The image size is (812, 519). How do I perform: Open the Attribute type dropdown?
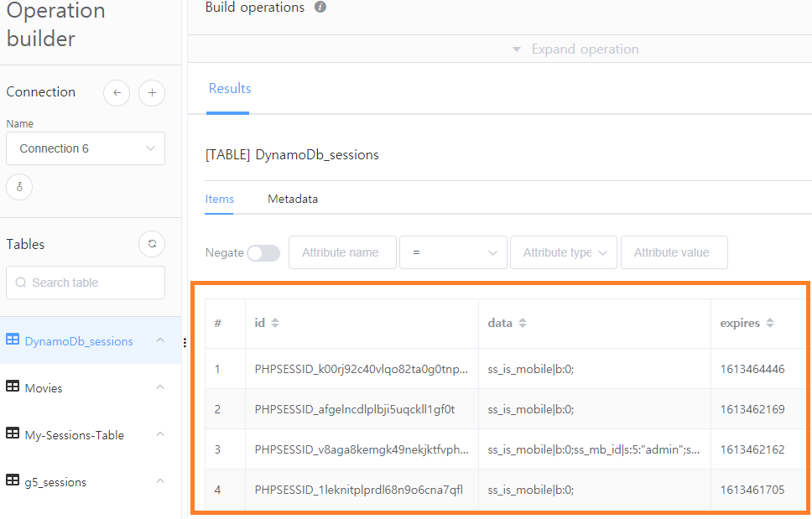[563, 252]
